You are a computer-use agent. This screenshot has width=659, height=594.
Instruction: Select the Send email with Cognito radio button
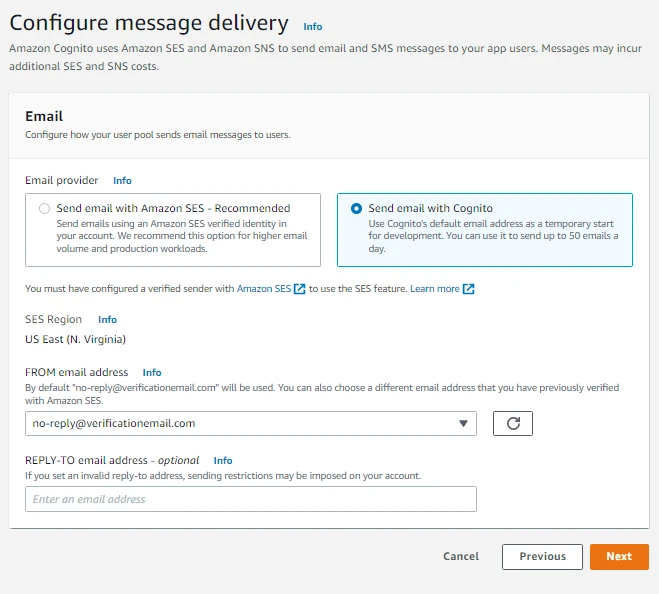356,209
